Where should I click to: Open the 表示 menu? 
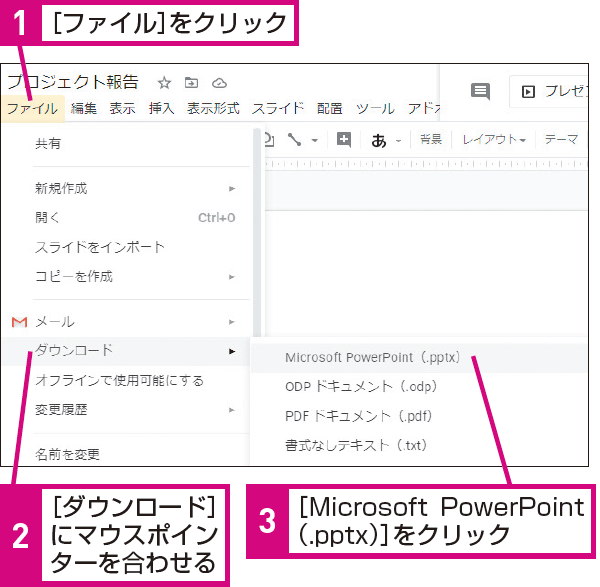pos(122,108)
